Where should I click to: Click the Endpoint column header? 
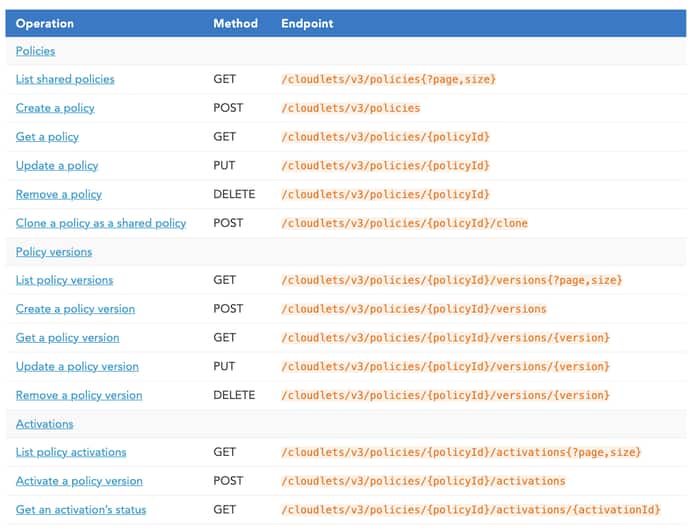308,23
